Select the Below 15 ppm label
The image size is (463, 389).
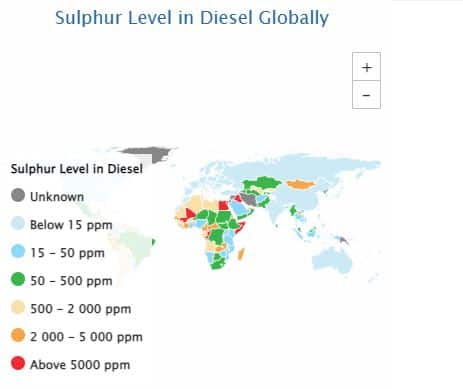pos(71,225)
